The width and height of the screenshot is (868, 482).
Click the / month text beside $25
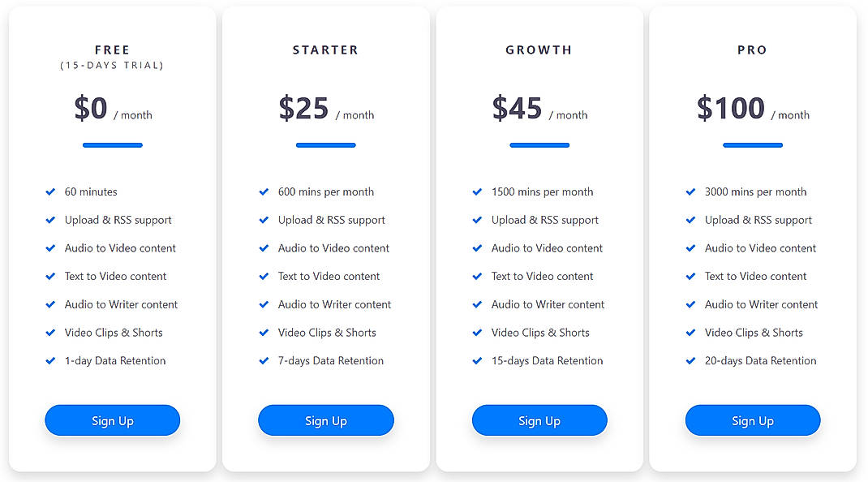coord(357,115)
